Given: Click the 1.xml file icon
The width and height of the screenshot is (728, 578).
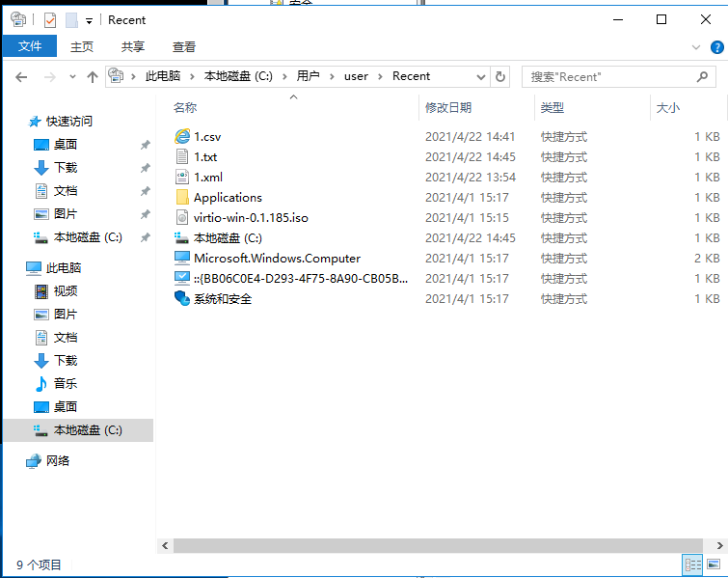Looking at the screenshot, I should (x=182, y=177).
